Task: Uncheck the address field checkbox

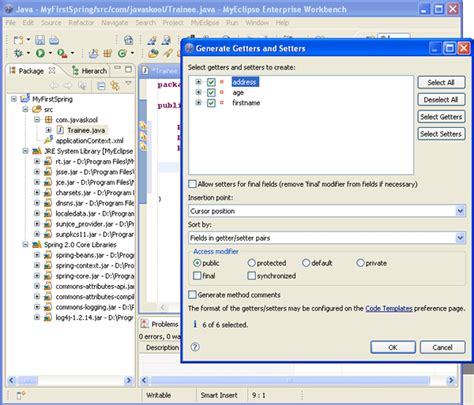Action: [211, 82]
